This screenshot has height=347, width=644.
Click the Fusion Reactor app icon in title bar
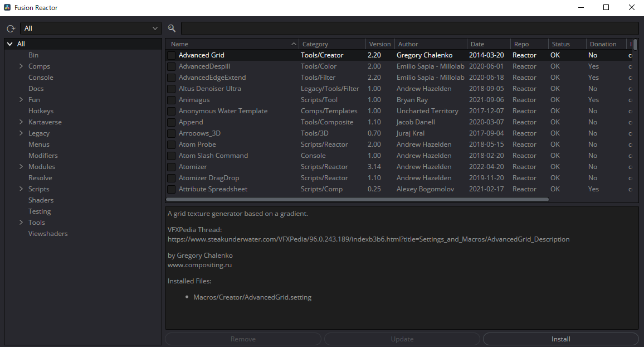click(x=7, y=7)
